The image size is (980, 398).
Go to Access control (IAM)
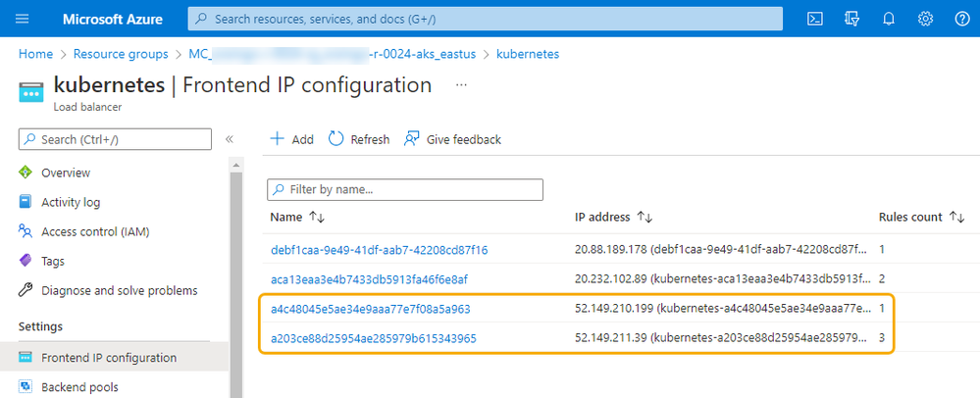(x=95, y=231)
